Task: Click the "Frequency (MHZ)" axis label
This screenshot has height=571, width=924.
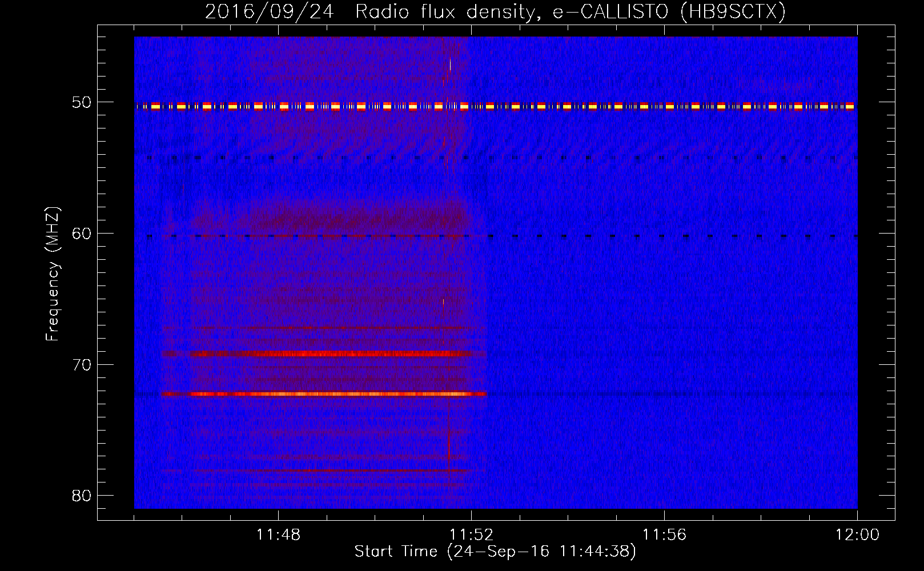Action: 53,274
